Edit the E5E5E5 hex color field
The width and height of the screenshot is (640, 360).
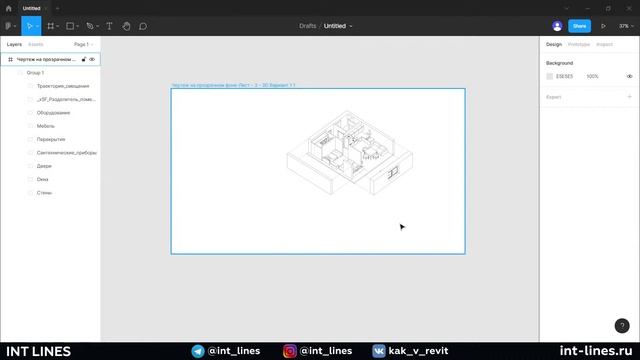[x=564, y=76]
